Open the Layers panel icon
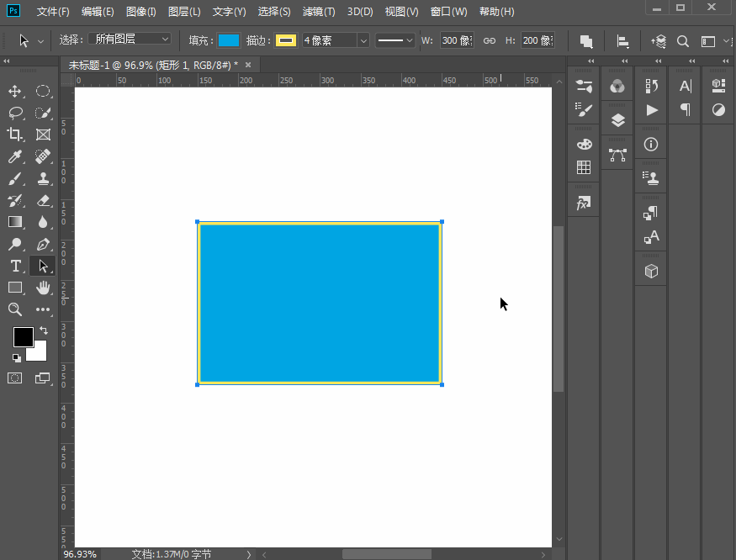This screenshot has width=736, height=560. [617, 120]
